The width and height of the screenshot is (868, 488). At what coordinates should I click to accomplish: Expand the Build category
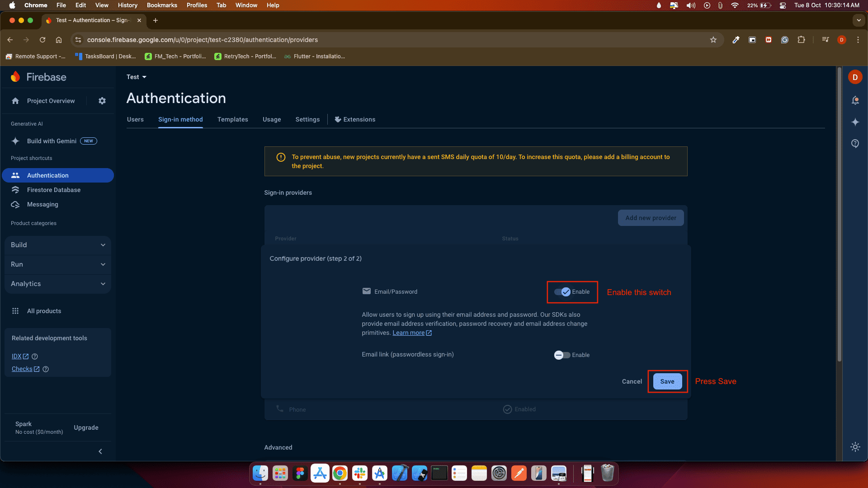click(x=58, y=245)
